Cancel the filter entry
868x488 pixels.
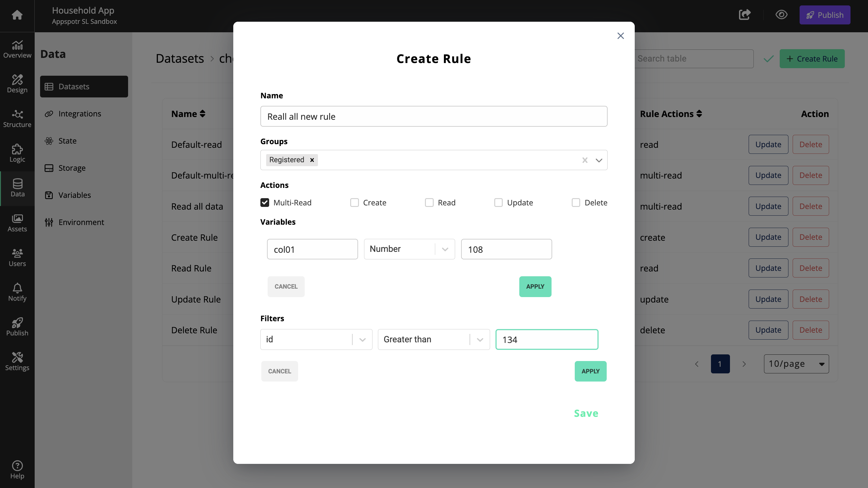279,371
